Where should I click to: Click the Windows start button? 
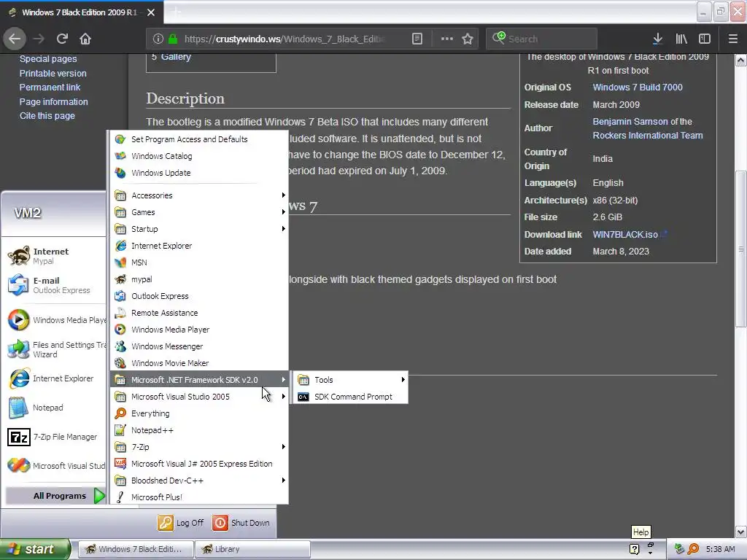[x=35, y=549]
